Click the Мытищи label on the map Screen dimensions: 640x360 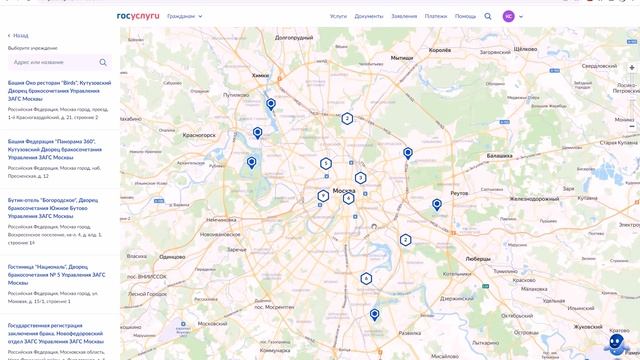tap(402, 58)
